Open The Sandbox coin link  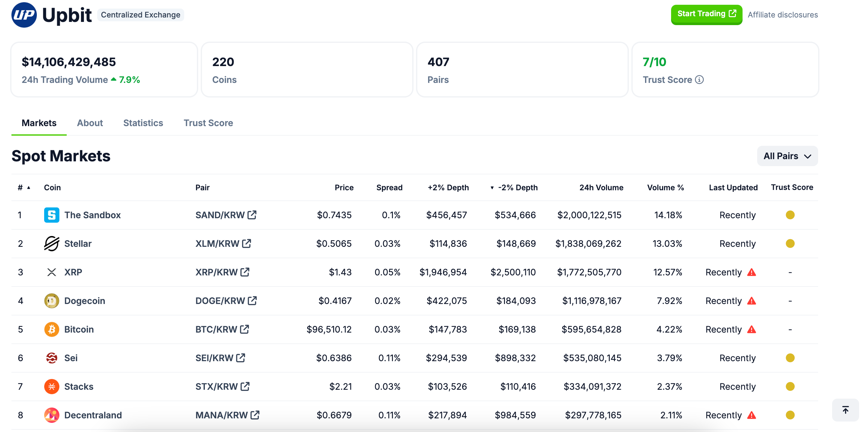(93, 215)
